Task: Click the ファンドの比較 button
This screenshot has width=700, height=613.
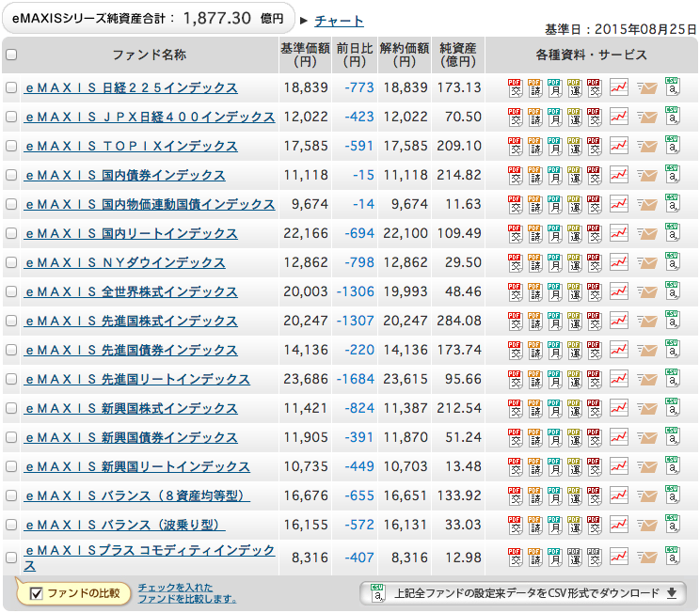Action: (x=73, y=593)
